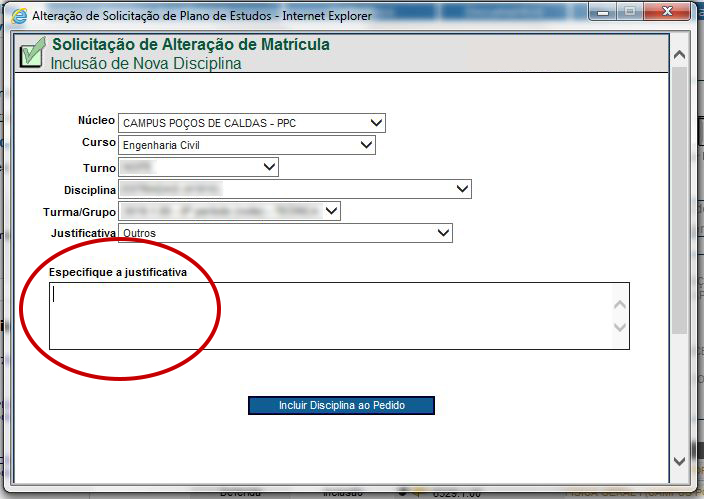Click the Solicitação de Alteração de Matrícula heading
Screen dimensions: 704x499
pos(190,45)
